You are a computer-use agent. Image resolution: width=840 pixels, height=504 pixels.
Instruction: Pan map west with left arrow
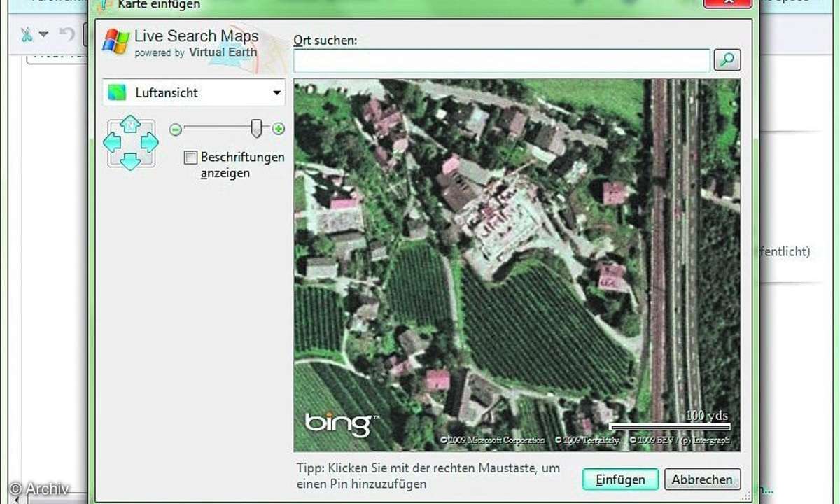click(x=112, y=143)
